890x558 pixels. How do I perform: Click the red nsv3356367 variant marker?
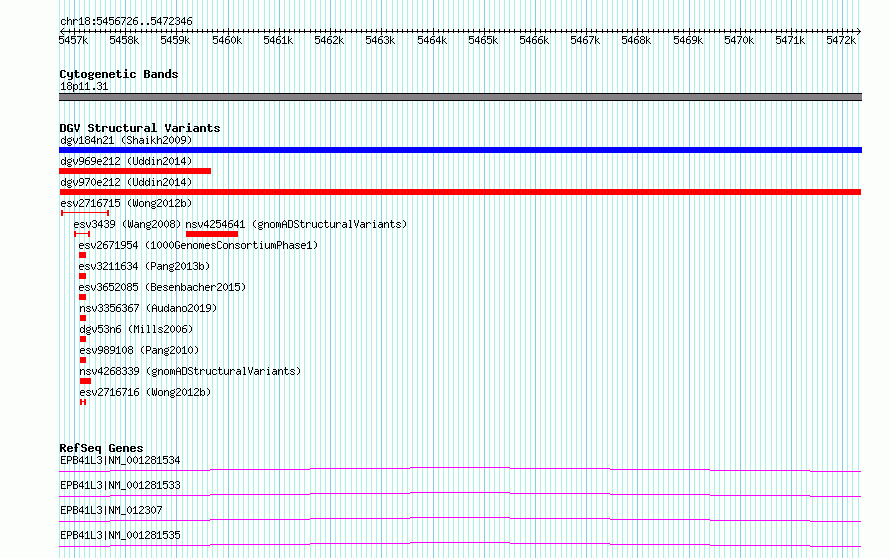tap(83, 318)
